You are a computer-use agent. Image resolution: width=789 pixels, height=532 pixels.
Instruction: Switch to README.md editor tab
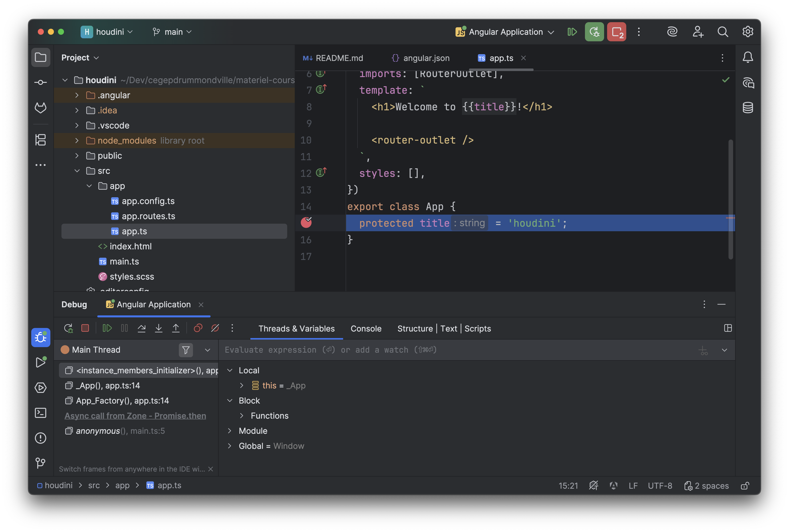(x=333, y=58)
